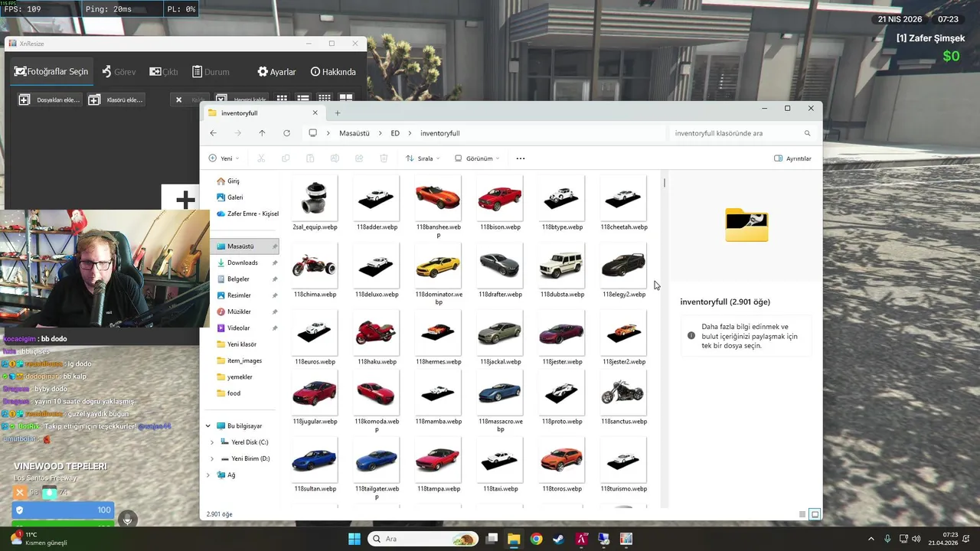Screen dimensions: 980x551
Task: Add a new File Explorer tab
Action: [338, 112]
